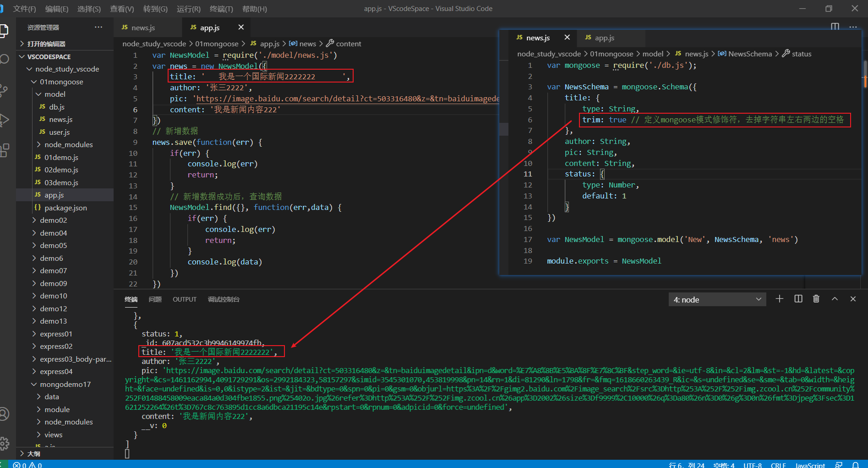868x468 pixels.
Task: Click the 行 6, 列 24 cursor position indicator
Action: (x=687, y=465)
